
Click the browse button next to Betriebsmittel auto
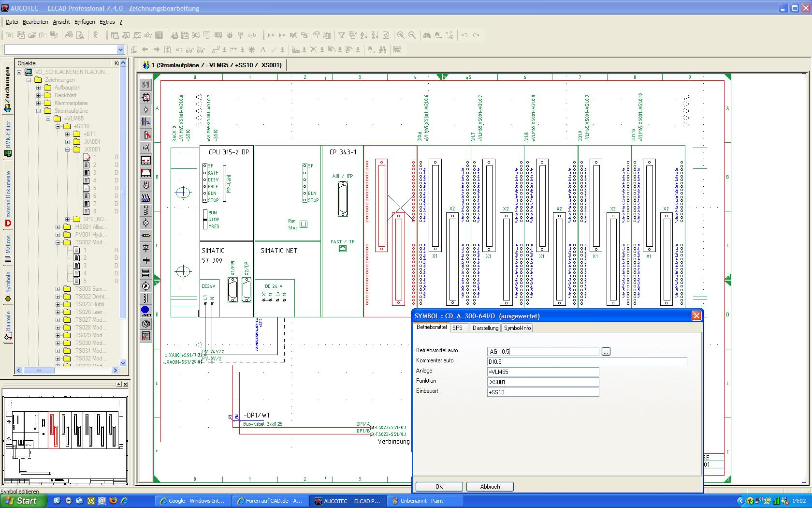coord(606,352)
